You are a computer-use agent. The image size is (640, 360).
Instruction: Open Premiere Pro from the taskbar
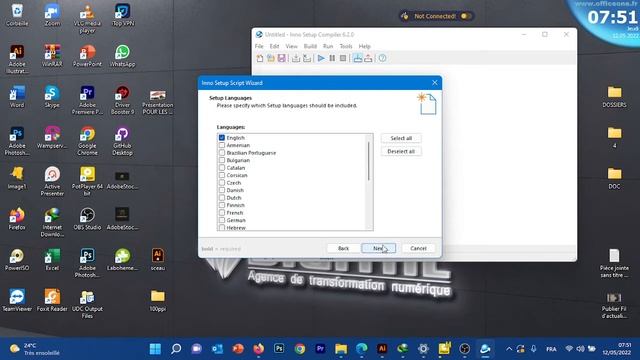pyautogui.click(x=320, y=349)
